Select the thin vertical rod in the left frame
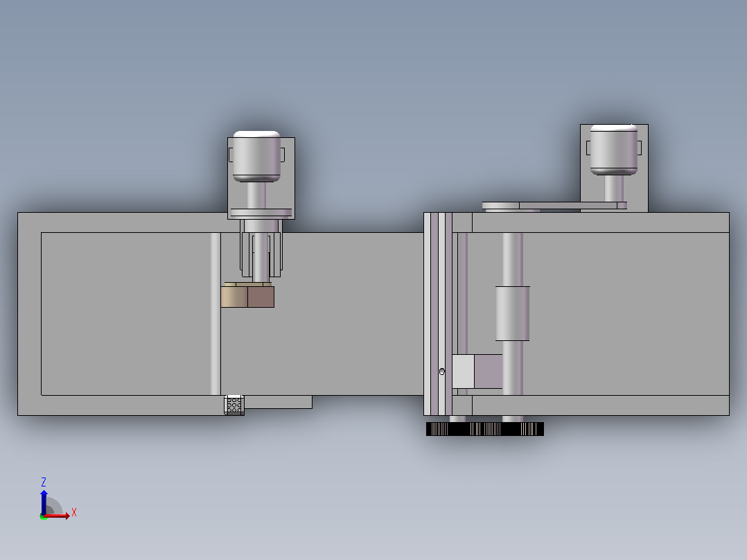Screen dimensions: 747x560 [216, 313]
